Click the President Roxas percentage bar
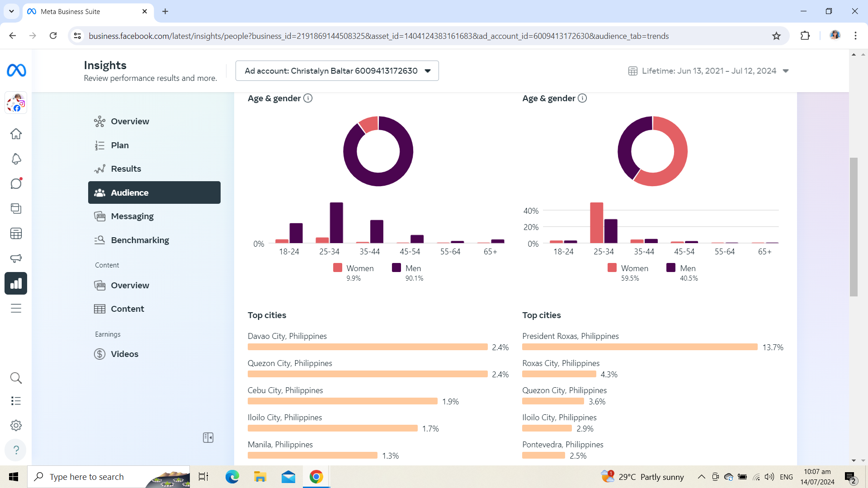 [x=640, y=347]
